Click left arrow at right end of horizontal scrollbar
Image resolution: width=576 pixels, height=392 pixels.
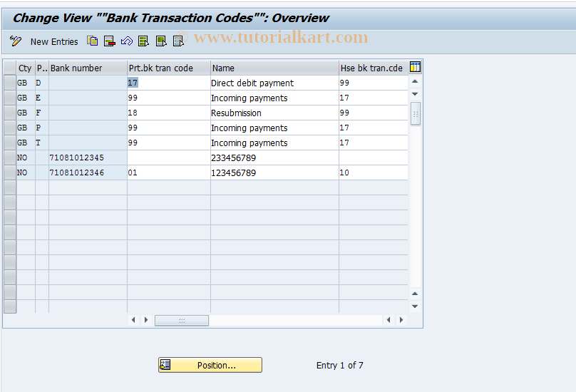tap(389, 320)
